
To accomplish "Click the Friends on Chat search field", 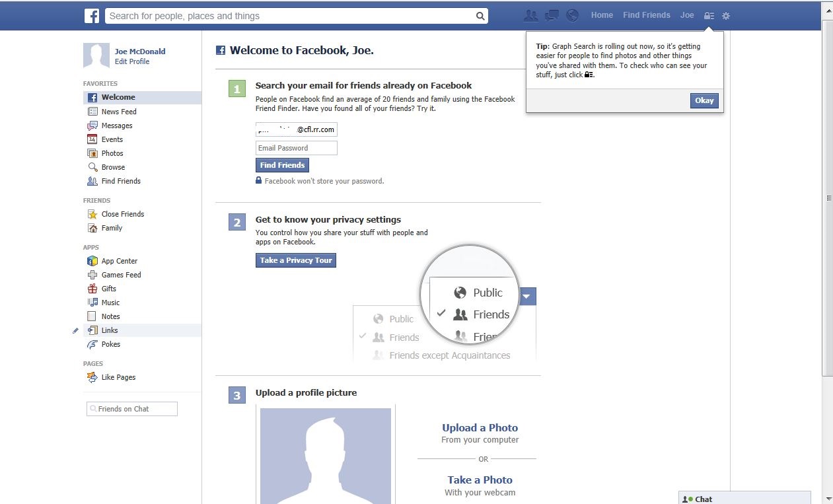I will (132, 409).
